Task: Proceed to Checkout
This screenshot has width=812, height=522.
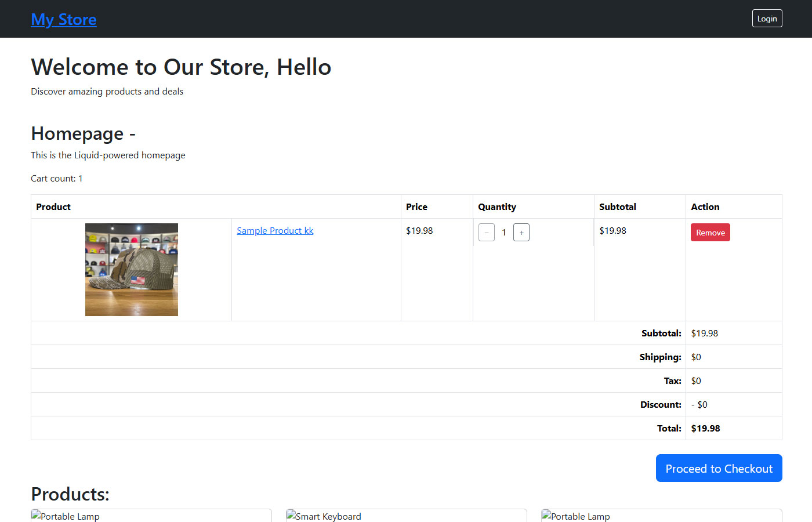Action: pos(719,468)
